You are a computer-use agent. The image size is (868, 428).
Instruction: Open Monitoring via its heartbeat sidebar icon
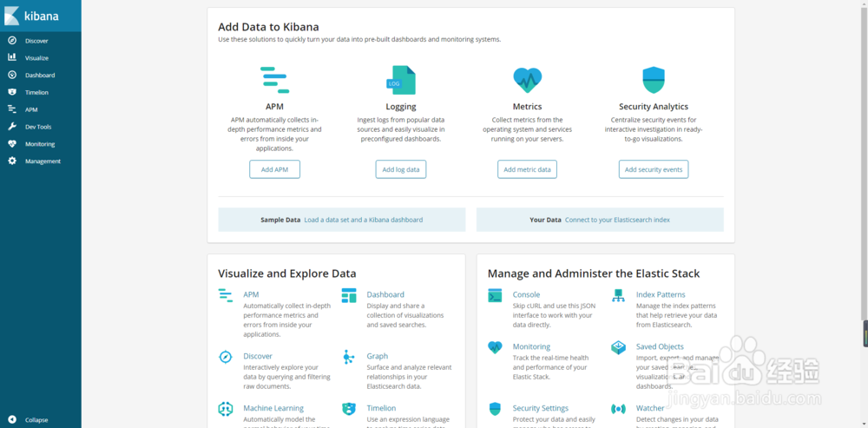12,144
